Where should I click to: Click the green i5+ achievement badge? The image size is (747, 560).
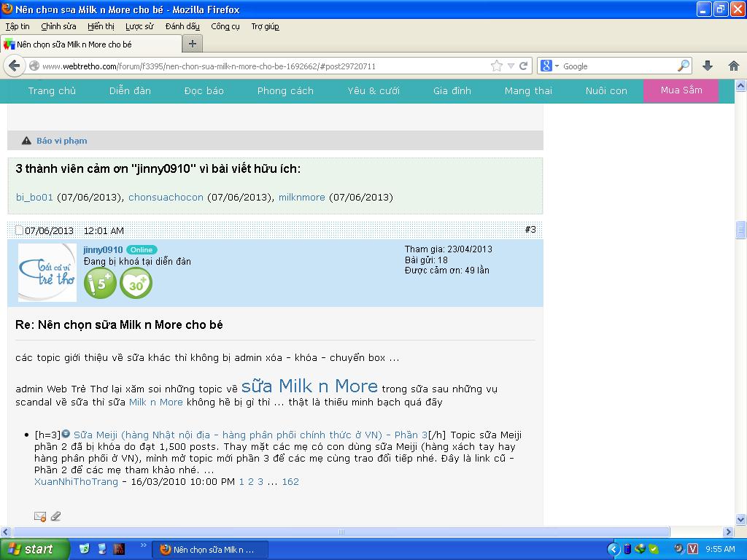[x=100, y=283]
